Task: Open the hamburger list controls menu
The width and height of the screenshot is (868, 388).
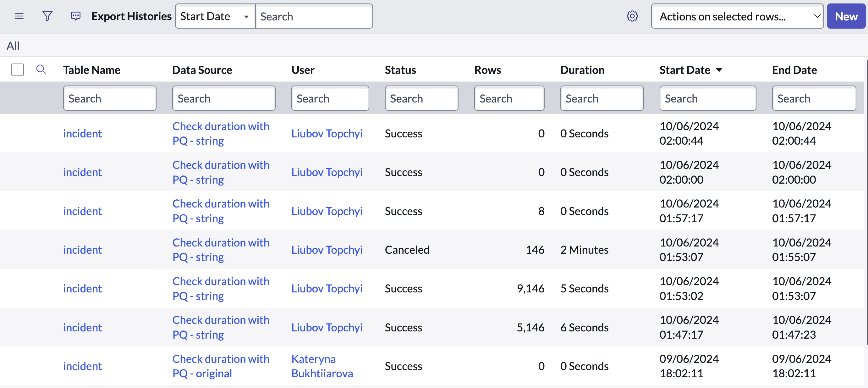Action: tap(19, 16)
